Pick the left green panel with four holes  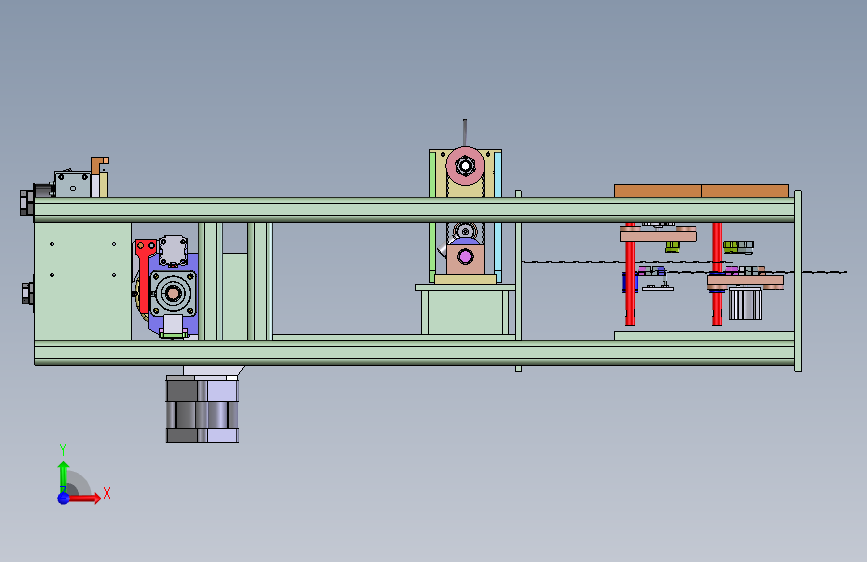click(83, 282)
